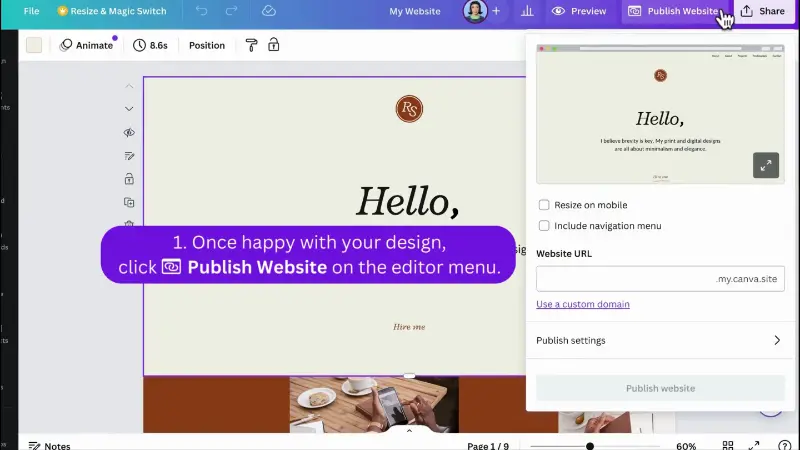Expand the website preview to fullscreen

766,166
